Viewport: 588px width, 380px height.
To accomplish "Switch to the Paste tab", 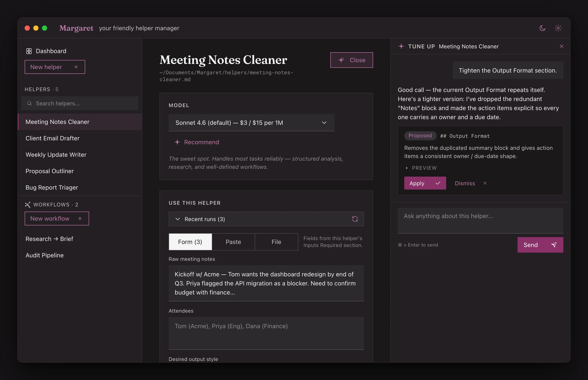I will pyautogui.click(x=233, y=242).
